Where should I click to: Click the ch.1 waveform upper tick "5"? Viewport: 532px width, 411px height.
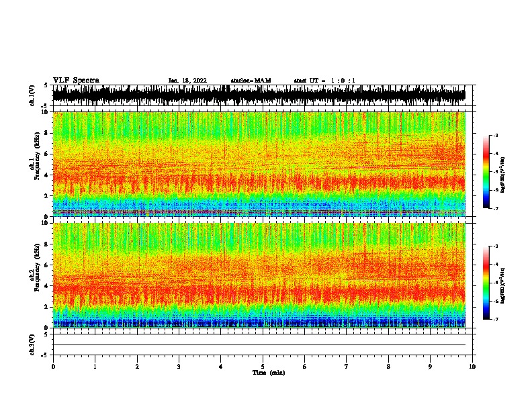click(46, 85)
